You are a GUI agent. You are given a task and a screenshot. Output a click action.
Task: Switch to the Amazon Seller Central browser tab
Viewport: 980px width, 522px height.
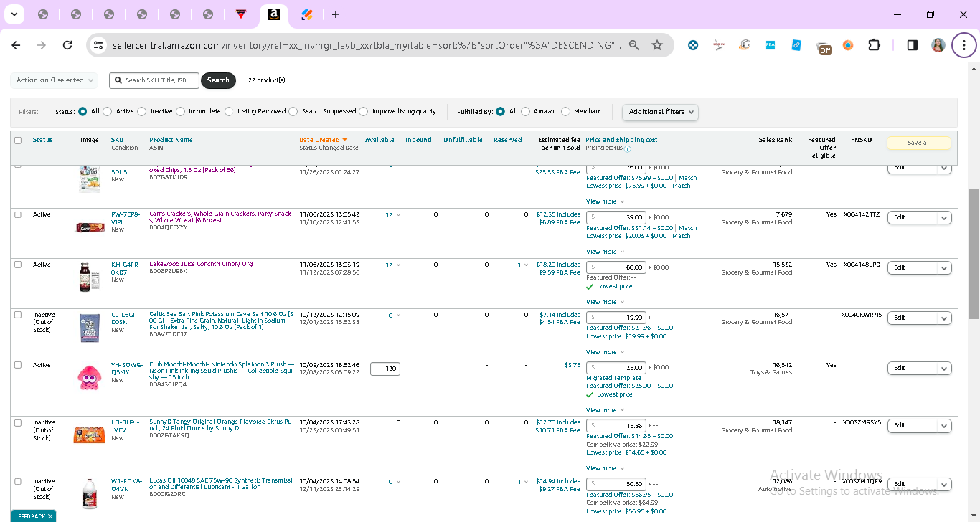tap(274, 14)
